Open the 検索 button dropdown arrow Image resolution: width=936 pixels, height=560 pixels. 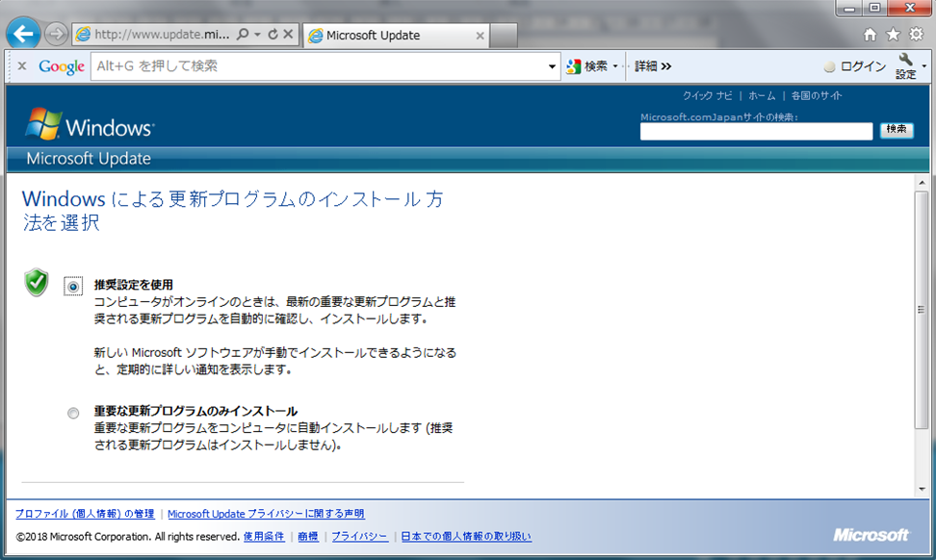coord(615,66)
